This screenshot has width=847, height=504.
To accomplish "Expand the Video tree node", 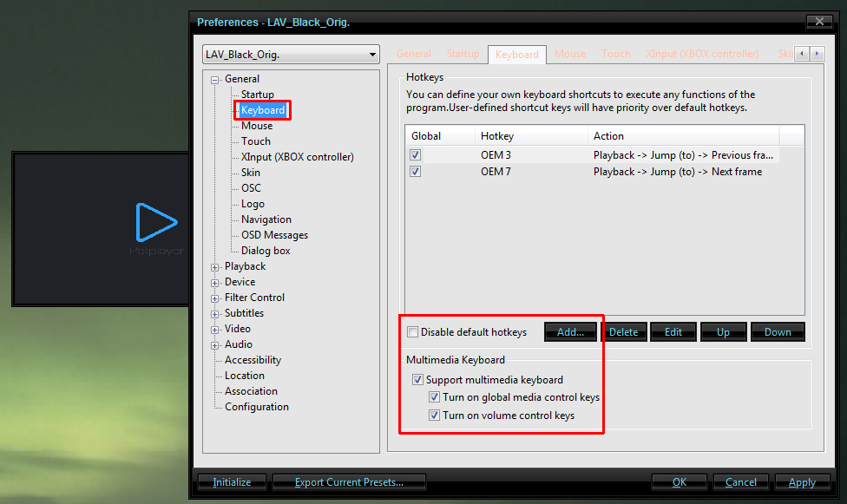I will tap(215, 330).
